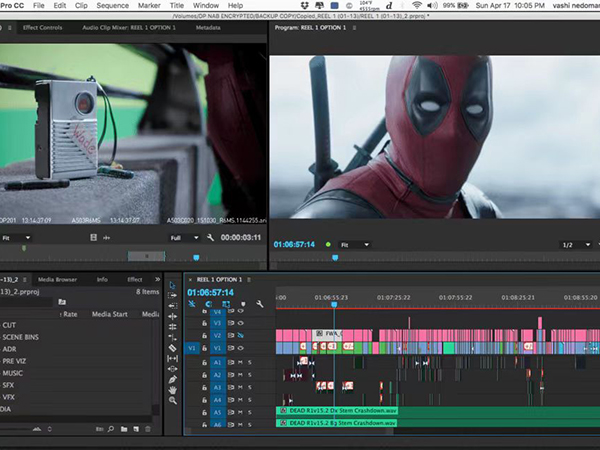Viewport: 600px width, 450px height.
Task: Select the Ripple Edit tool
Action: coord(172,316)
